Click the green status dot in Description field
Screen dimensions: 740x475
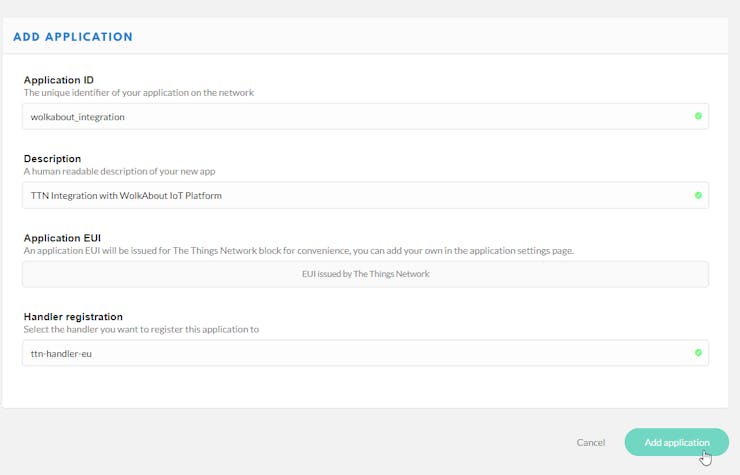pyautogui.click(x=698, y=195)
